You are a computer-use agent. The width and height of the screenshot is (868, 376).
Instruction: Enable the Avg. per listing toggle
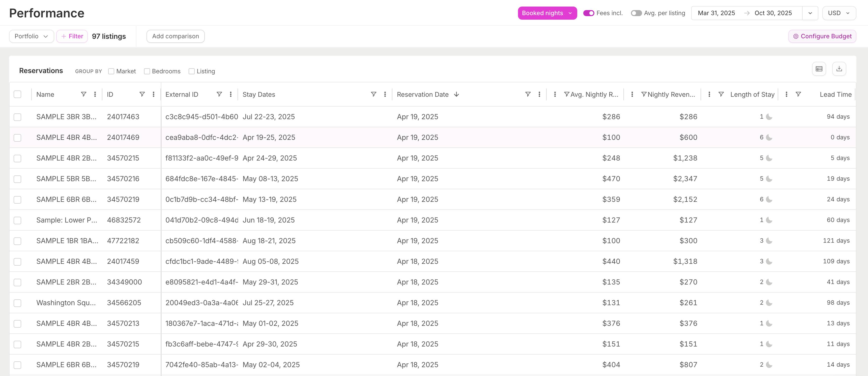click(636, 13)
